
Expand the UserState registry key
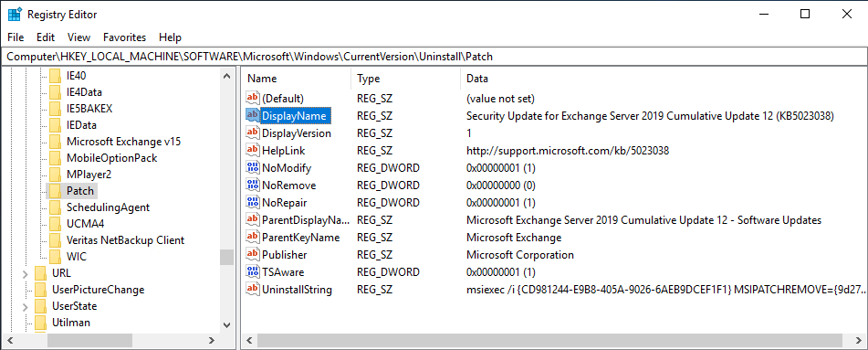25,306
